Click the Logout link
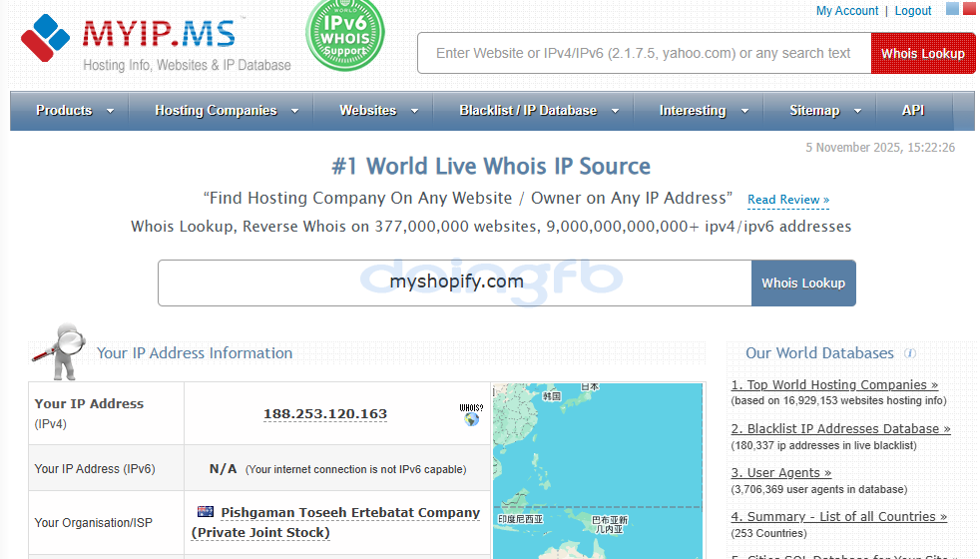 coord(913,11)
